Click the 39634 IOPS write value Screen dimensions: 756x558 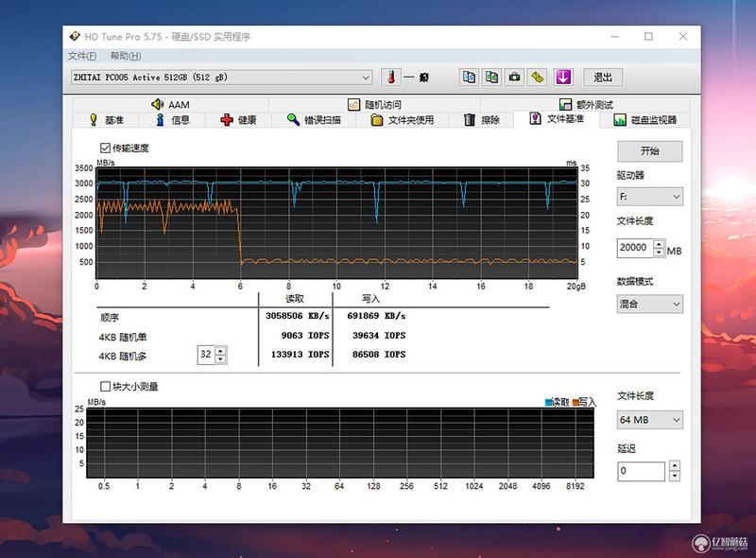[379, 335]
